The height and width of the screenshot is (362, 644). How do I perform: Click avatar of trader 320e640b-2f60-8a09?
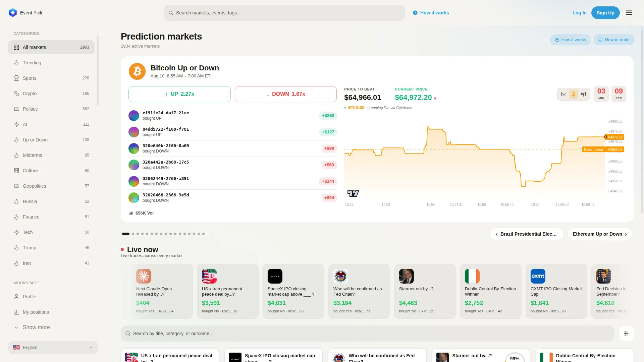click(134, 148)
